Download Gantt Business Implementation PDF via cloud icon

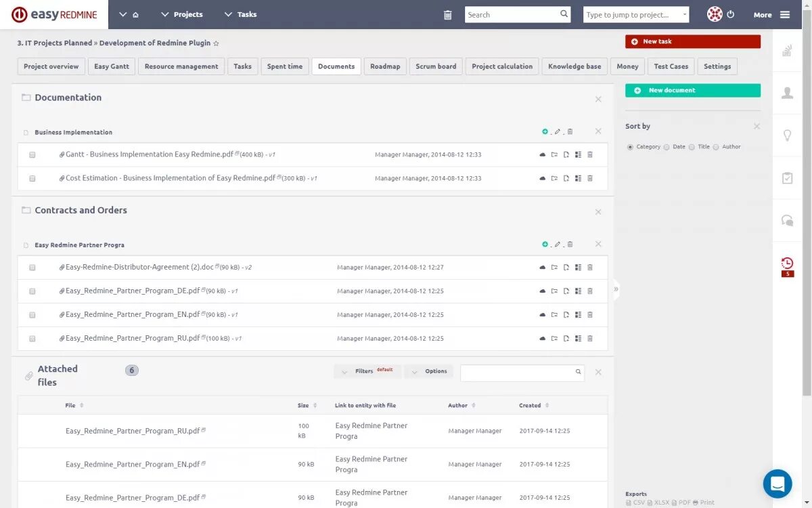(x=542, y=154)
